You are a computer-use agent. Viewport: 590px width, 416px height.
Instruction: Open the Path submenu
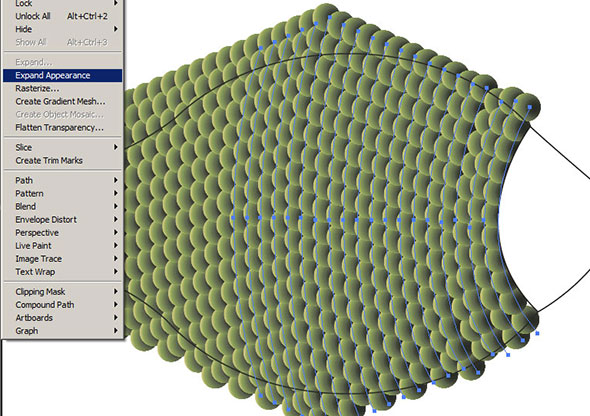click(62, 181)
